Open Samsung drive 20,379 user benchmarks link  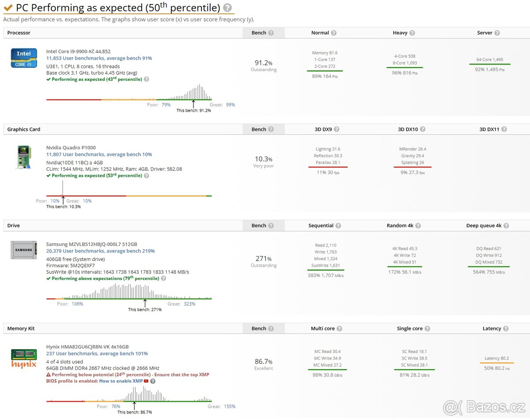pyautogui.click(x=100, y=251)
